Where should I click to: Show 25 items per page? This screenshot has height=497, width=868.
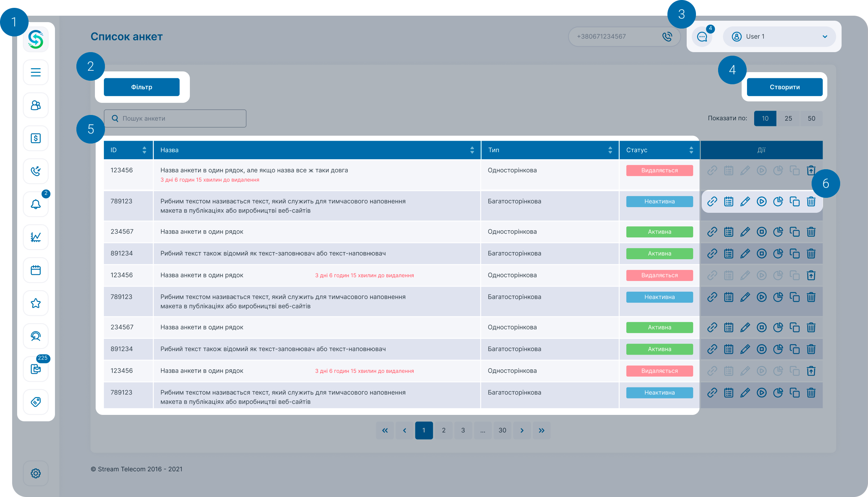click(788, 119)
